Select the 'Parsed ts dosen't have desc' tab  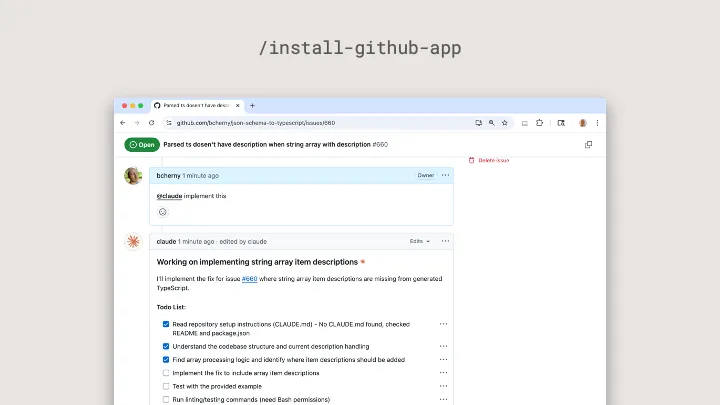(x=197, y=105)
